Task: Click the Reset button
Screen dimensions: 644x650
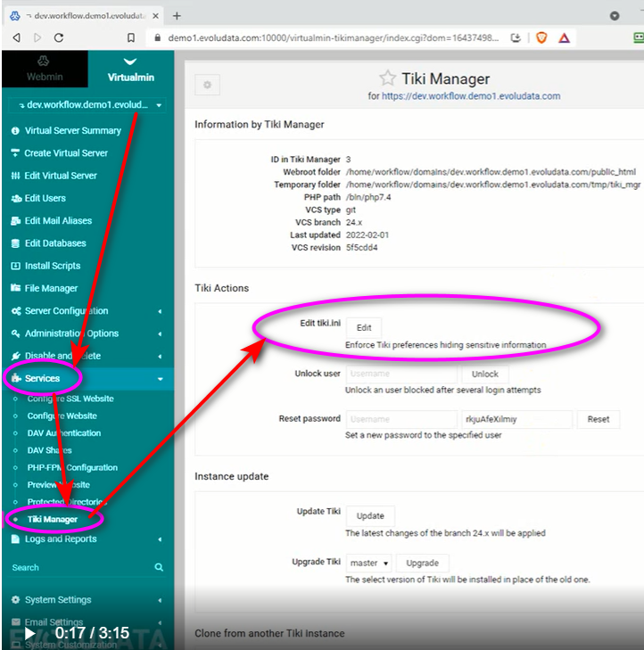Action: (598, 419)
